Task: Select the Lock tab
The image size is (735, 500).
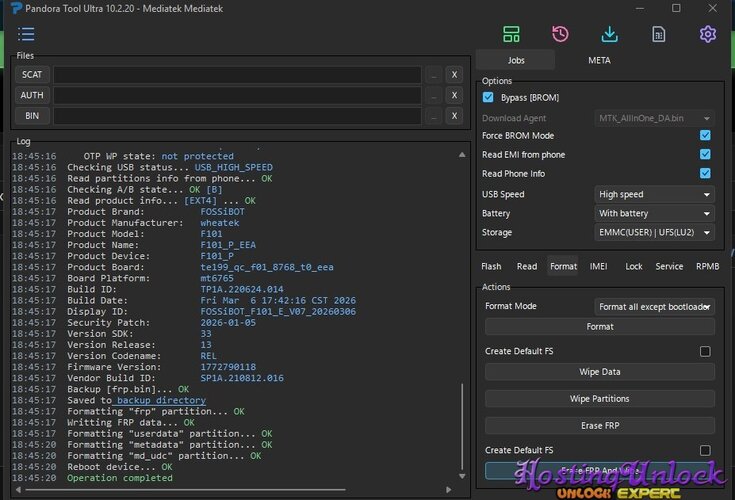Action: pos(633,266)
